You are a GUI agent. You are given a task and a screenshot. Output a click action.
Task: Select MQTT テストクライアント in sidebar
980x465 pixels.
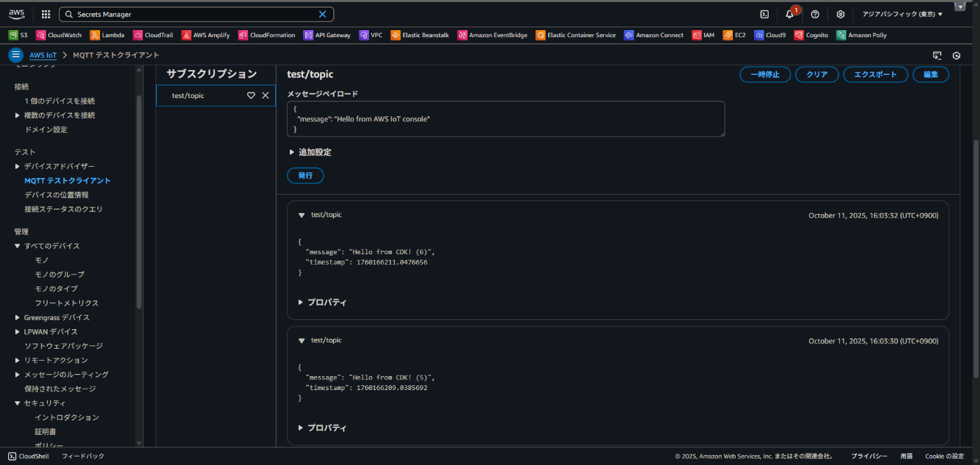click(x=67, y=181)
